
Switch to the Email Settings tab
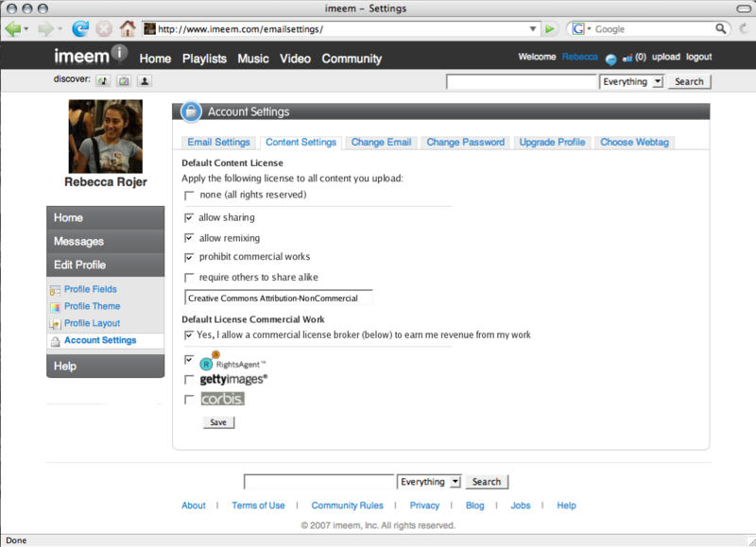[218, 143]
